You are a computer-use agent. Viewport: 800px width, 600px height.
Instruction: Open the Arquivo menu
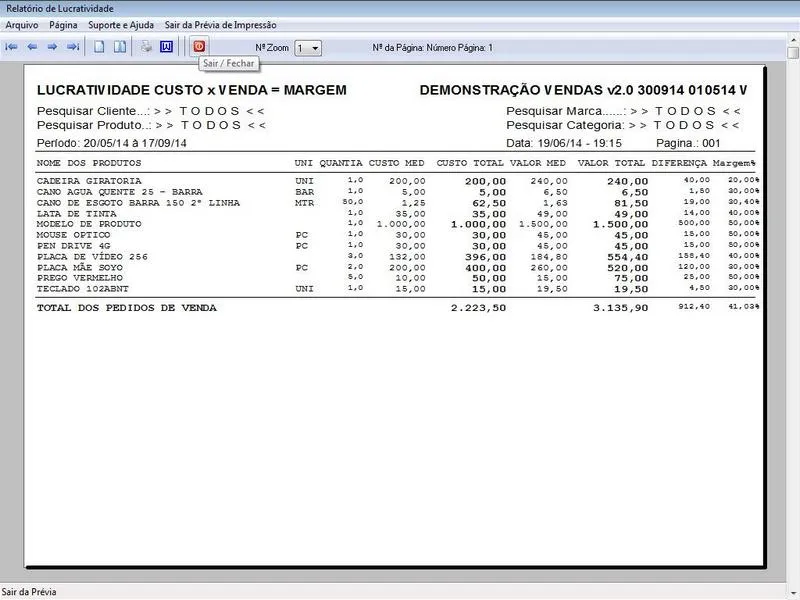click(22, 24)
